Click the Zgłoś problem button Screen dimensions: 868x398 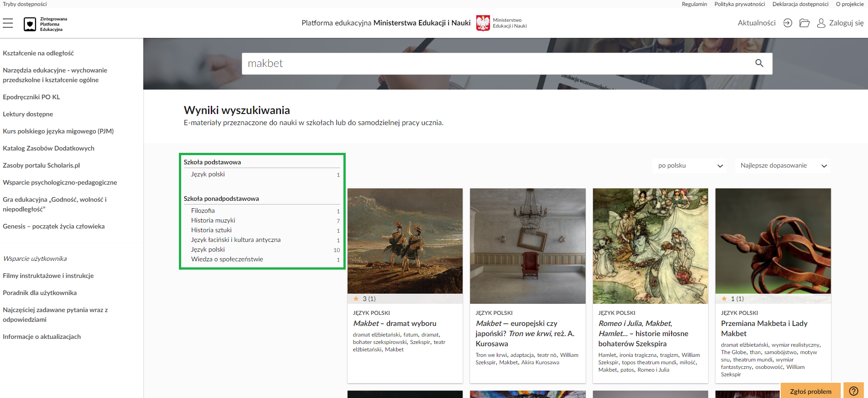coord(811,391)
